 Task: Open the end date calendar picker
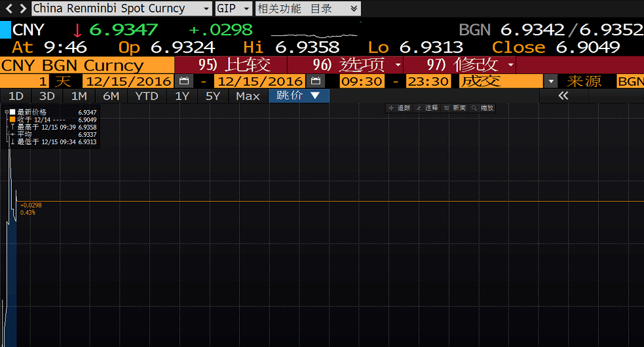pos(316,81)
